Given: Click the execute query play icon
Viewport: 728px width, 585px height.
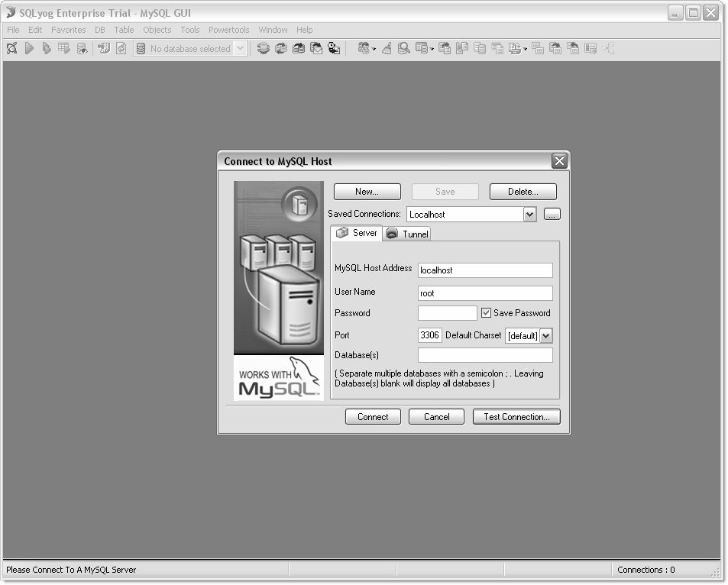Looking at the screenshot, I should 29,48.
